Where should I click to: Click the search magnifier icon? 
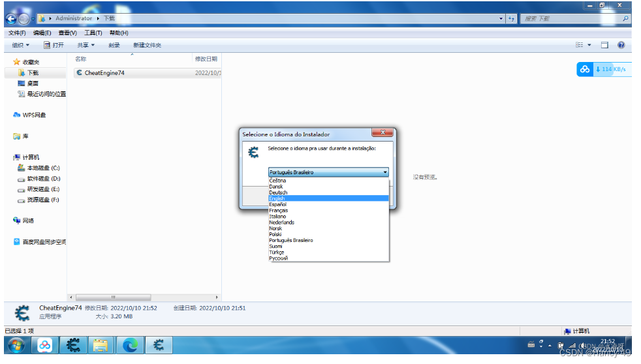tap(625, 19)
